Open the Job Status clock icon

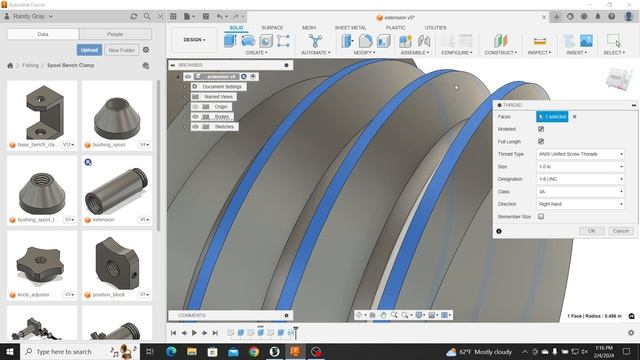584,17
